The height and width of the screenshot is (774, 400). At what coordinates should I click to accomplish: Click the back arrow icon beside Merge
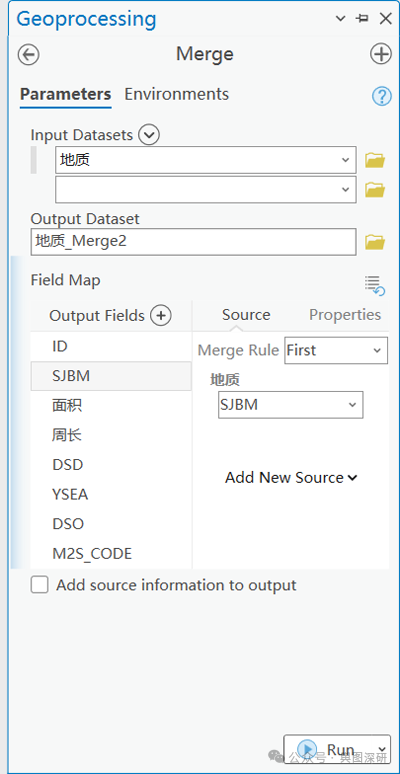tap(28, 54)
